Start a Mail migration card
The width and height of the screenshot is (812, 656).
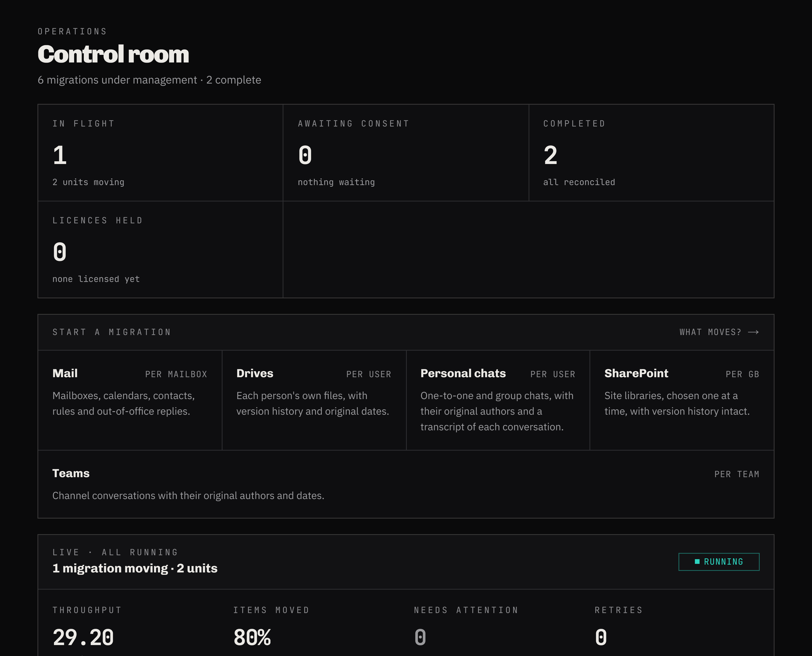(x=130, y=400)
